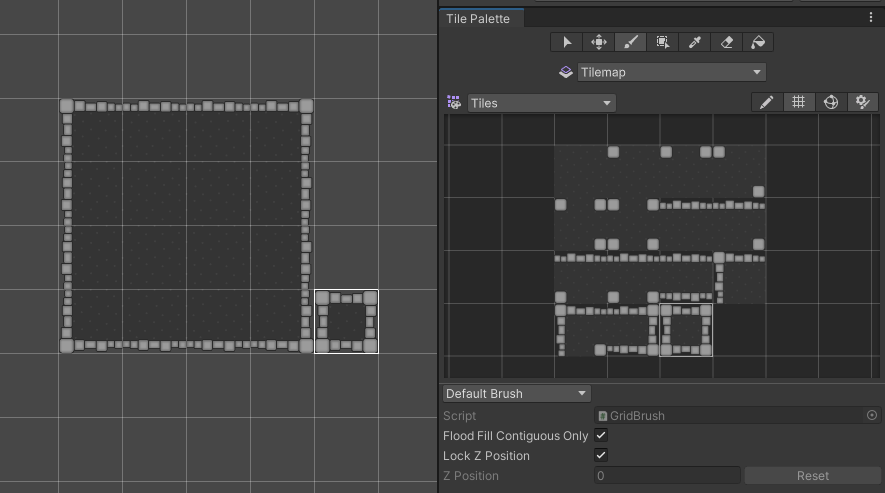Uncheck Flood Fill Contiguous Only
This screenshot has width=885, height=493.
coord(601,436)
